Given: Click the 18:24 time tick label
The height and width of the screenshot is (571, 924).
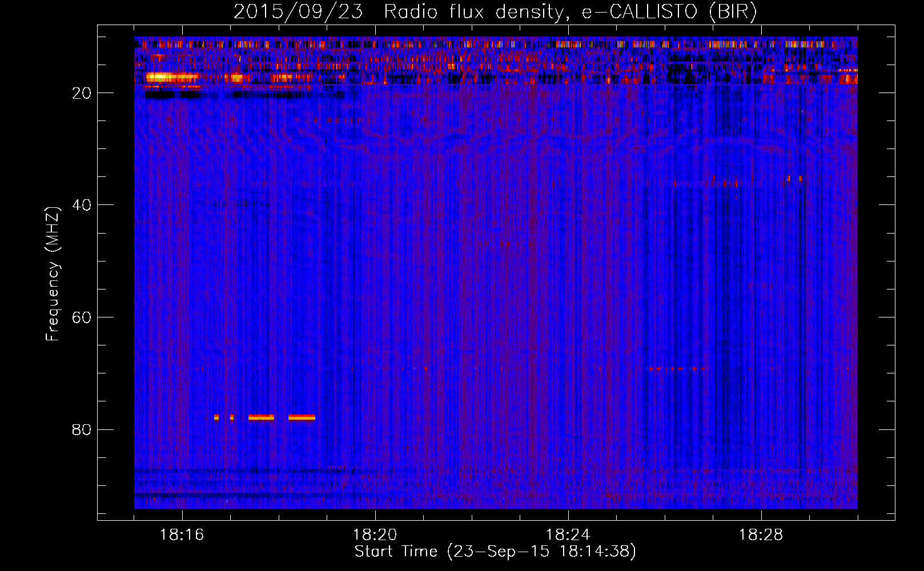Looking at the screenshot, I should tap(568, 535).
